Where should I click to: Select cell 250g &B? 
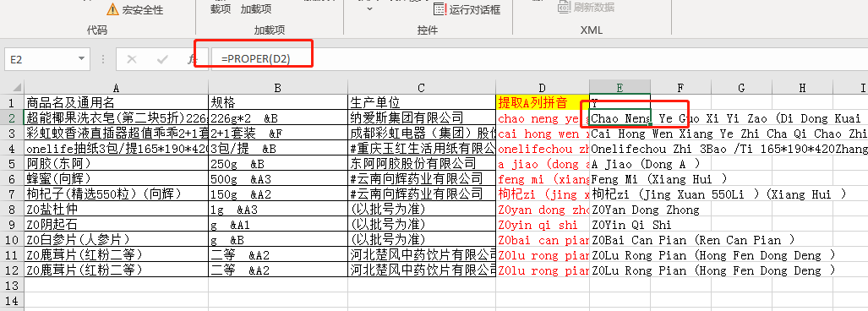[278, 164]
